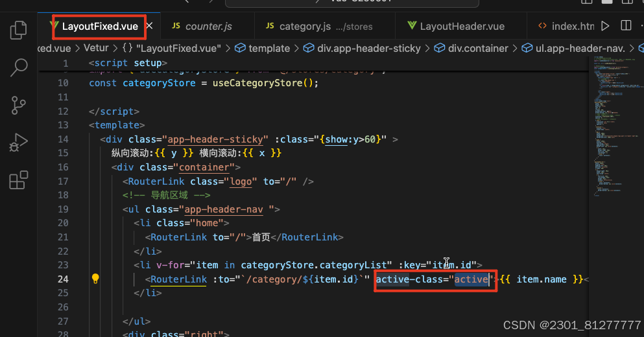644x337 pixels.
Task: Open the div.app-header-sticky breadcrumb
Action: (x=362, y=49)
